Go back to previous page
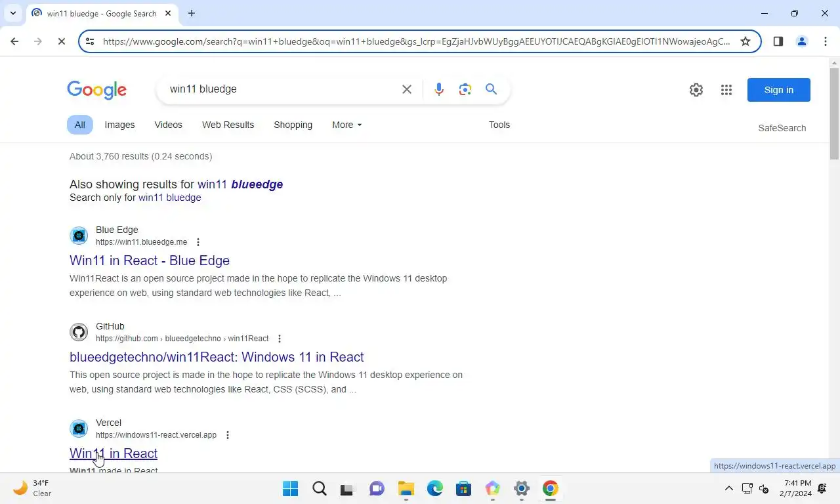 (x=14, y=41)
